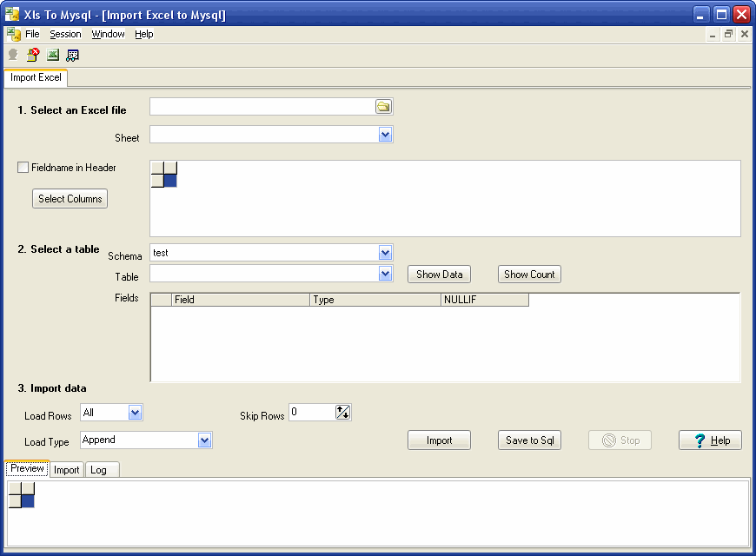Click the disconnect session toolbar icon
Screen dimensions: 756x556
tap(33, 55)
